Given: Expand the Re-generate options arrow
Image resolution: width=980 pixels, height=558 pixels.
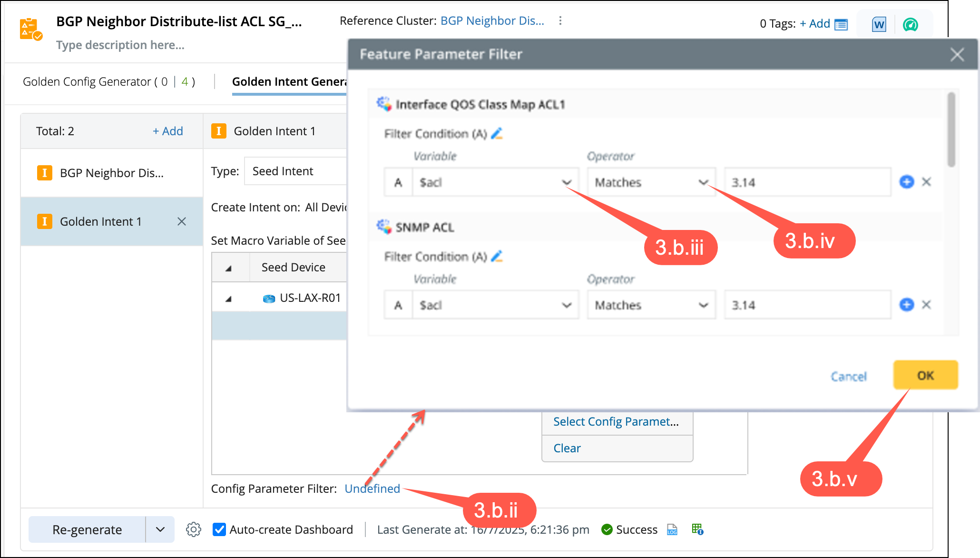Looking at the screenshot, I should (160, 529).
